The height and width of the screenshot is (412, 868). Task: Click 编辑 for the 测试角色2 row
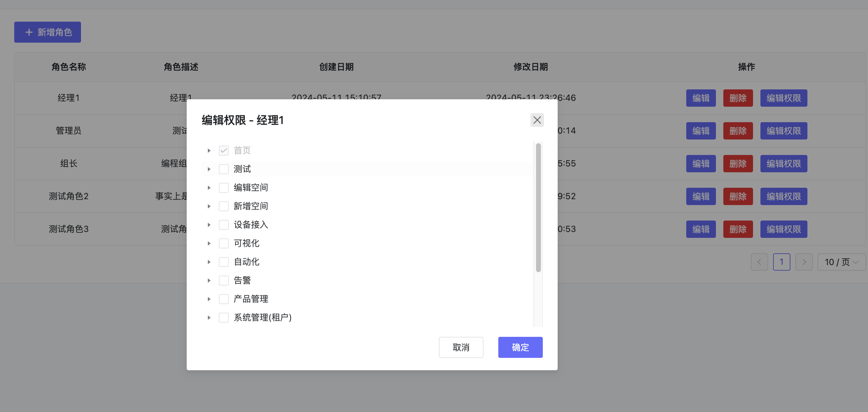pyautogui.click(x=700, y=196)
